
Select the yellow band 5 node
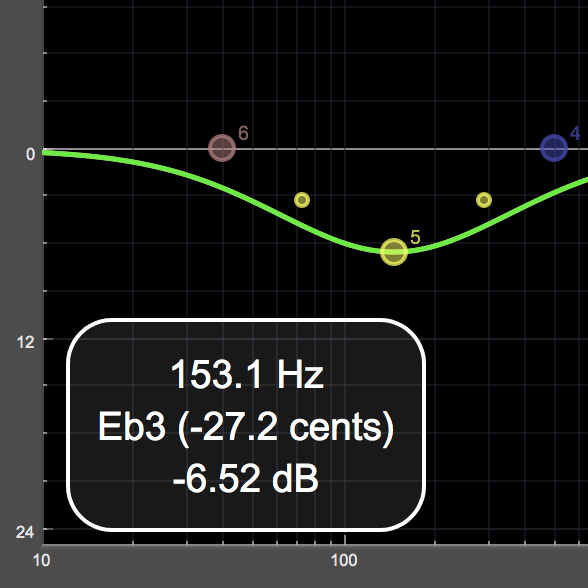(x=394, y=252)
